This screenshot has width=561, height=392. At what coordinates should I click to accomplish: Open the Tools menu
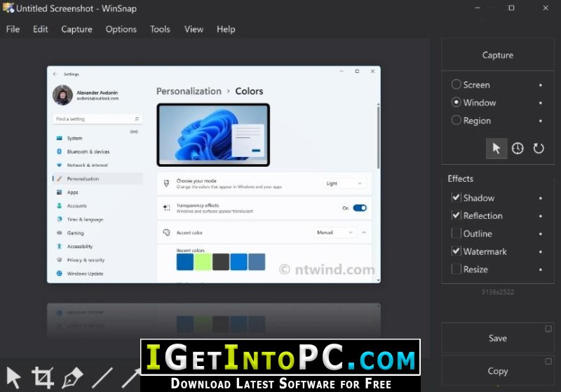coord(160,29)
